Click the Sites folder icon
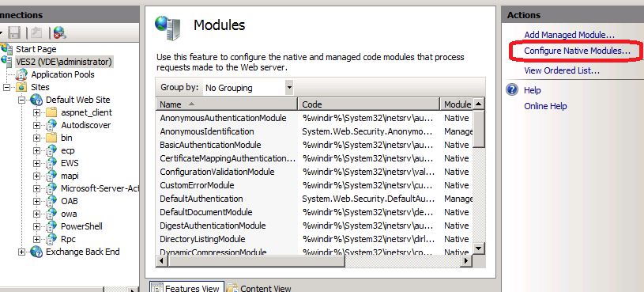The height and width of the screenshot is (292, 644). [21, 87]
